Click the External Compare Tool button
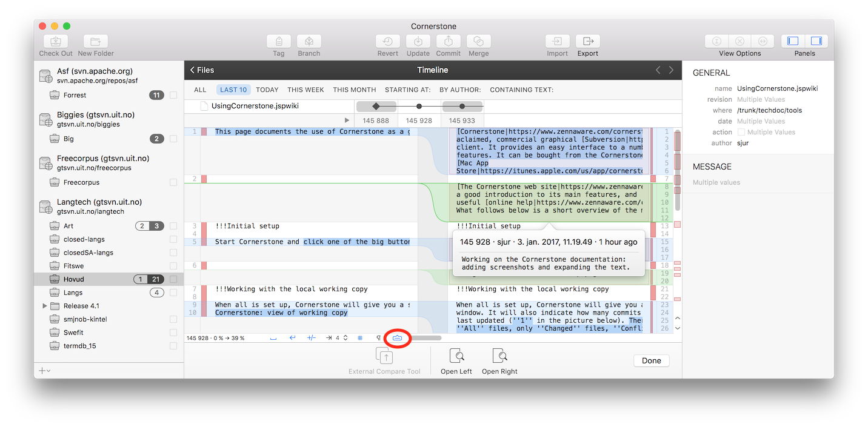Screen dimensions: 868x427 [384, 361]
